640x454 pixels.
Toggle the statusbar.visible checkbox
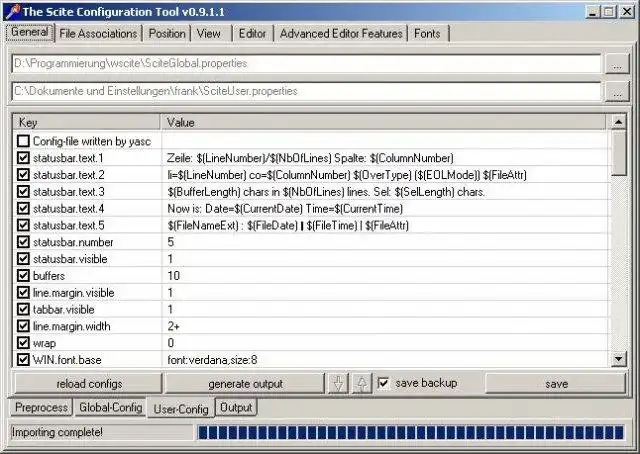pos(23,259)
